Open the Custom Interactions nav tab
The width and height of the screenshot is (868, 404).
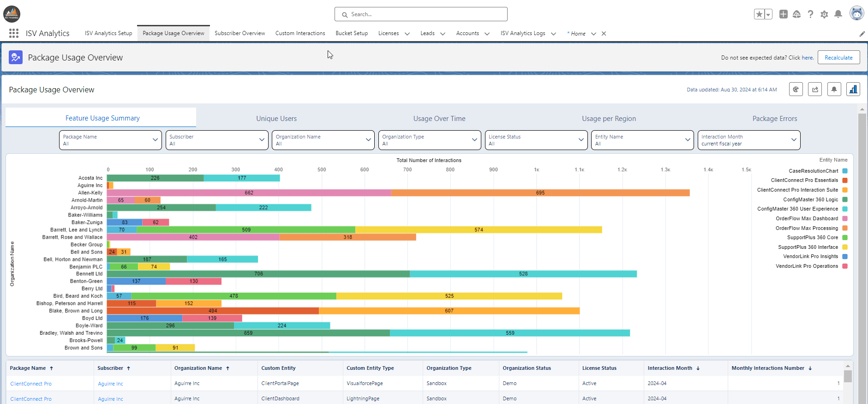pos(300,33)
